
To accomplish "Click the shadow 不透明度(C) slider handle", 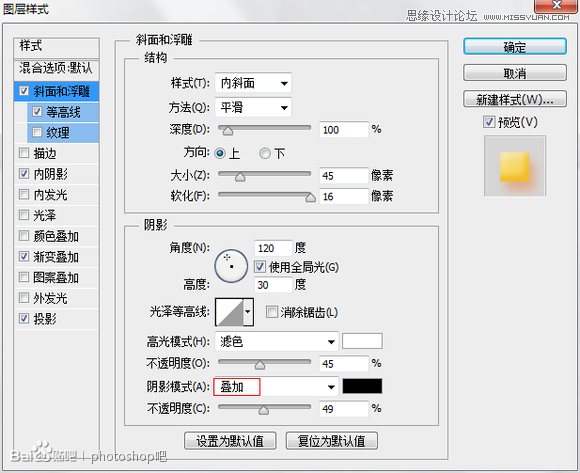I will pyautogui.click(x=263, y=410).
